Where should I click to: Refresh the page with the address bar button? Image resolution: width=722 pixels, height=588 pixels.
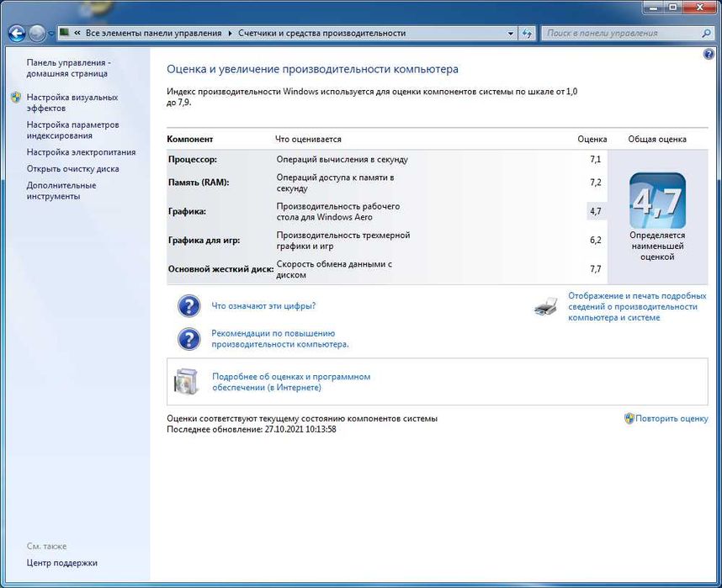point(528,33)
